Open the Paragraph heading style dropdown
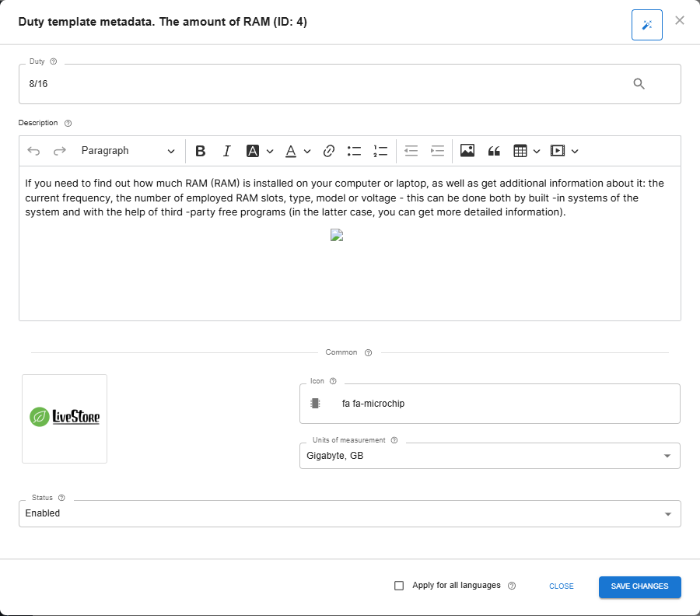The width and height of the screenshot is (700, 616). point(128,151)
